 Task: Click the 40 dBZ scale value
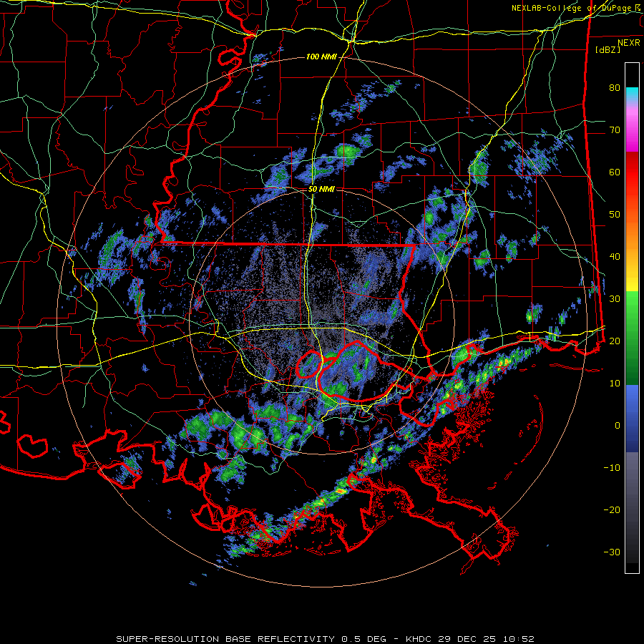point(615,257)
